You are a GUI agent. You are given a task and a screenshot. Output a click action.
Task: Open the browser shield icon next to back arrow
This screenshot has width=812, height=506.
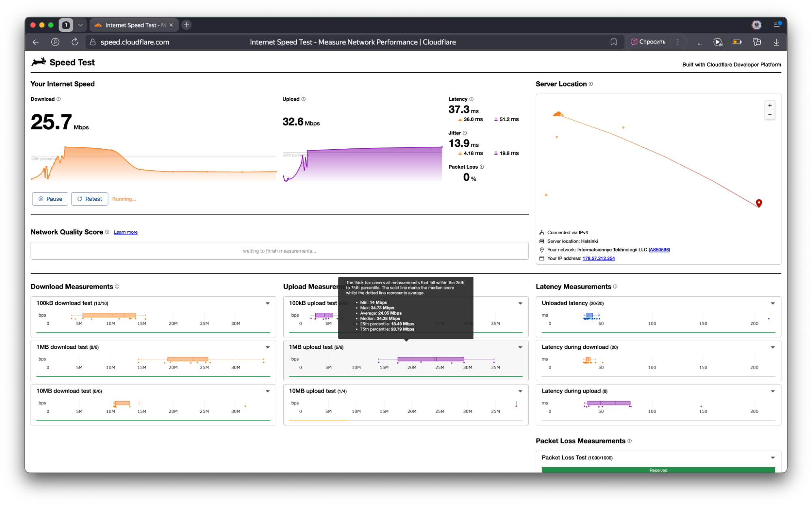55,42
